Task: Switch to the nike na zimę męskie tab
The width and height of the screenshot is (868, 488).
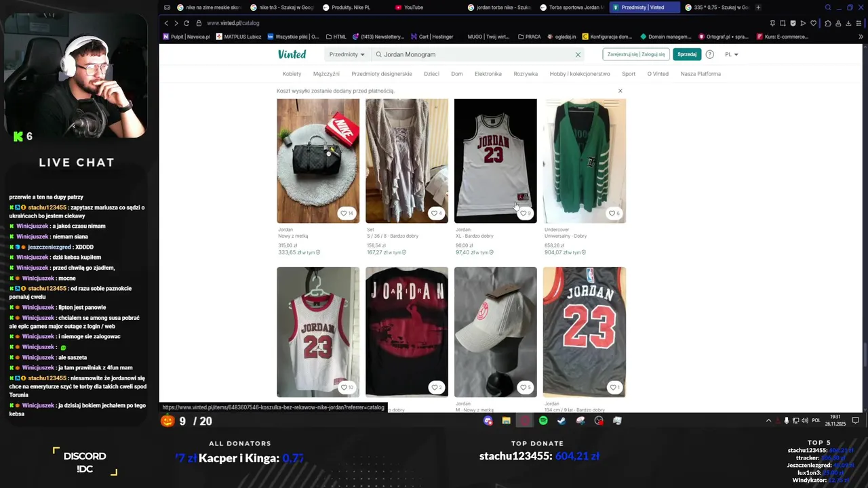Action: pos(209,7)
